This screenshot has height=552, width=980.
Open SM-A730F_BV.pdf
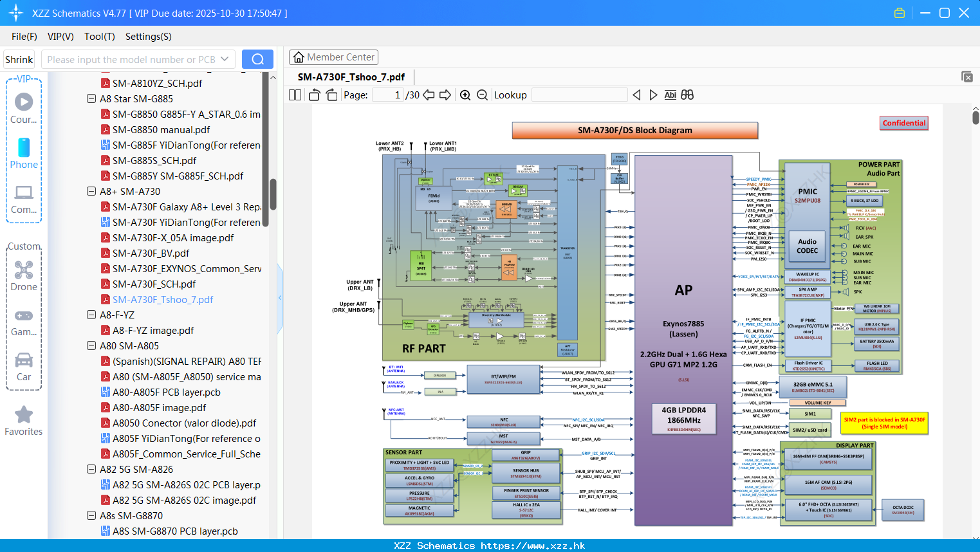pyautogui.click(x=151, y=253)
